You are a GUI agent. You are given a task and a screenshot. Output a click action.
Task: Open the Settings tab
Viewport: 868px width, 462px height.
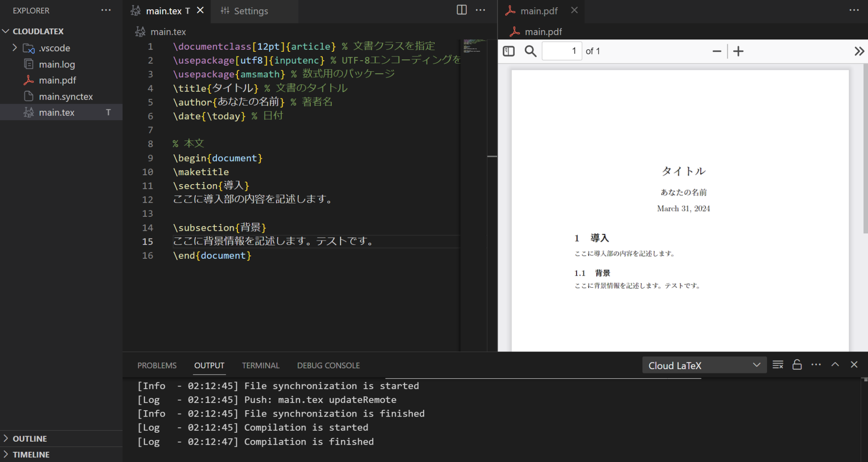click(251, 11)
